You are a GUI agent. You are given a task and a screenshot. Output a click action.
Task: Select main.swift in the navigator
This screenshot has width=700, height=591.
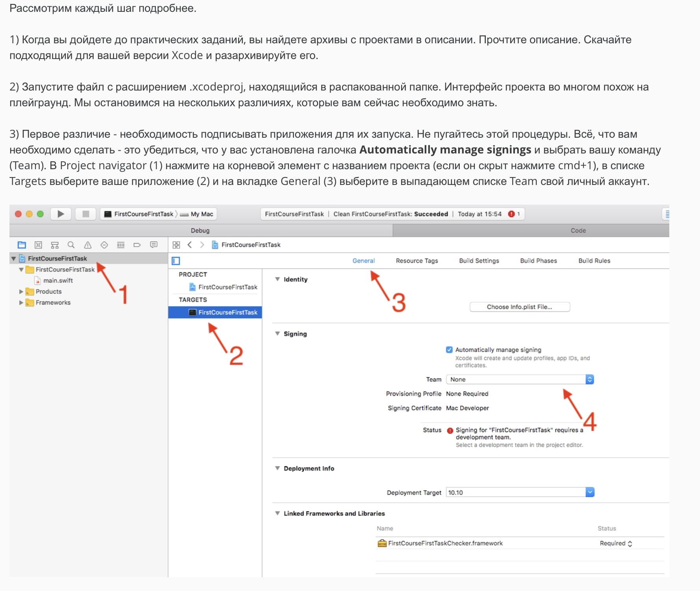point(58,281)
